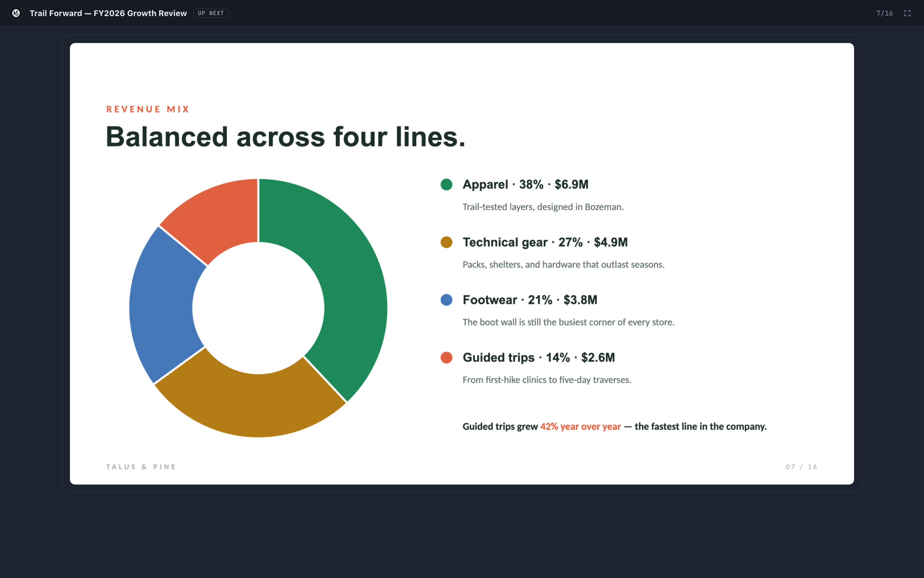
Task: Click the 'Apparel · 38% · $6.9M' label
Action: (526, 185)
